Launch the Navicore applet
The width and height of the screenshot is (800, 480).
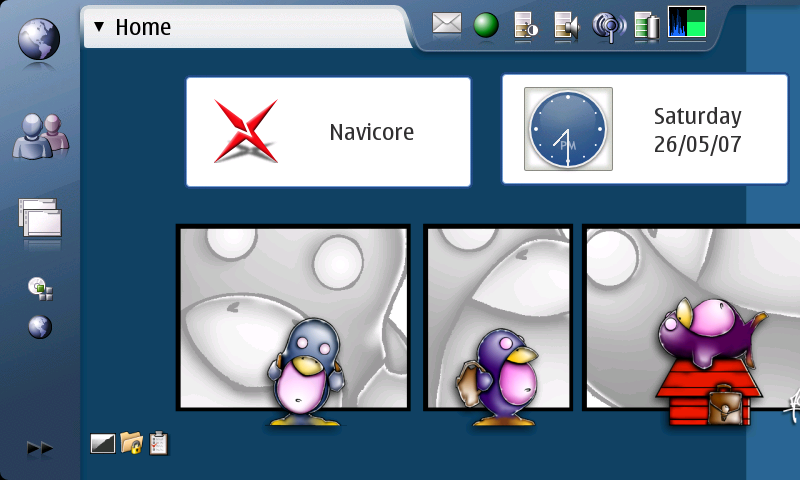click(x=329, y=132)
